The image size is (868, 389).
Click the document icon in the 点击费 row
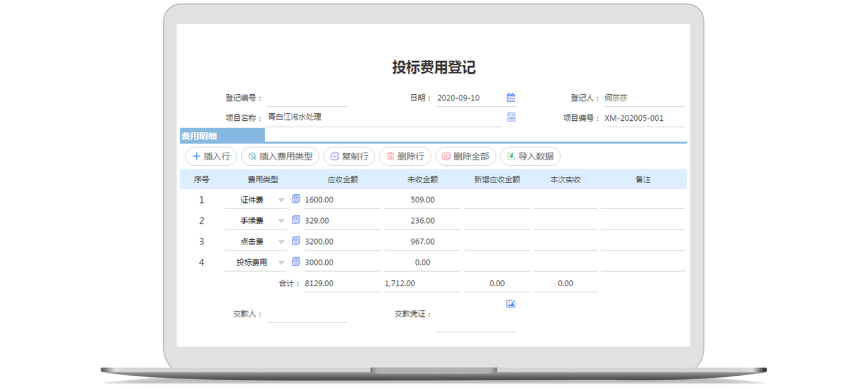[296, 241]
